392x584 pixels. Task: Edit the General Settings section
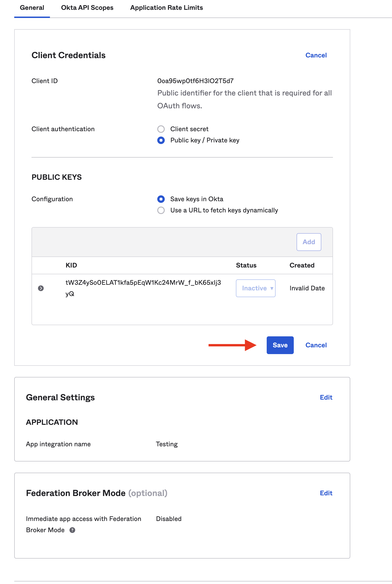tap(326, 398)
